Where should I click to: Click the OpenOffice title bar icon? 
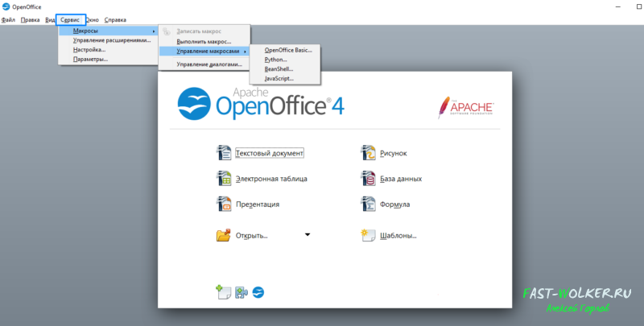point(6,6)
